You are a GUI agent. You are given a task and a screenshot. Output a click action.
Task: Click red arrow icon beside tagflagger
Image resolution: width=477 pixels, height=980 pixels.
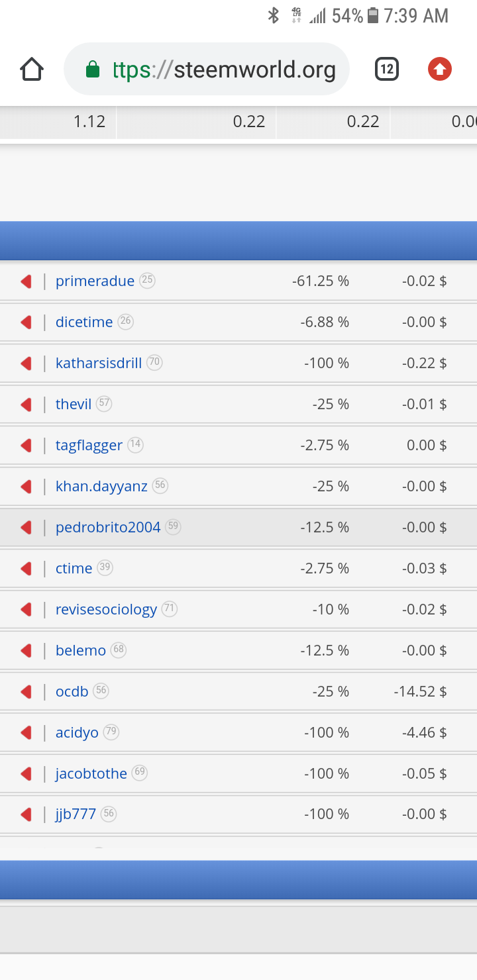(26, 446)
